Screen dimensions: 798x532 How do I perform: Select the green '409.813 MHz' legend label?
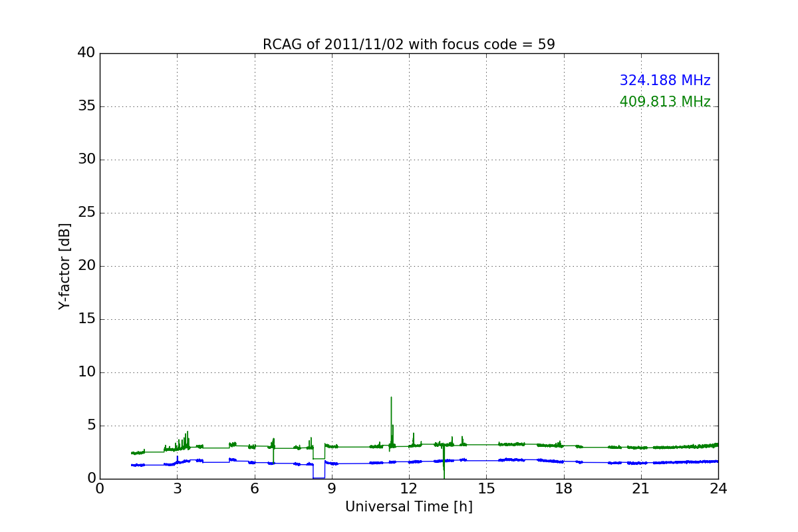coord(665,102)
